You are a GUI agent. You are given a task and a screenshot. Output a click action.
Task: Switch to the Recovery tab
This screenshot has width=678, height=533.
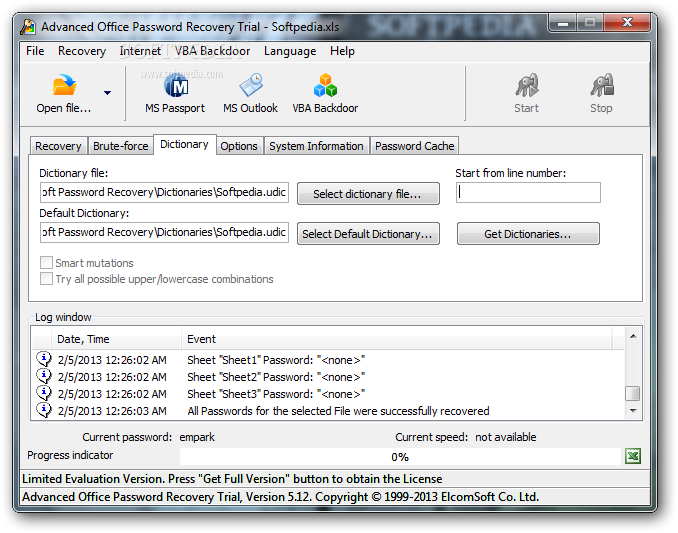pos(58,146)
